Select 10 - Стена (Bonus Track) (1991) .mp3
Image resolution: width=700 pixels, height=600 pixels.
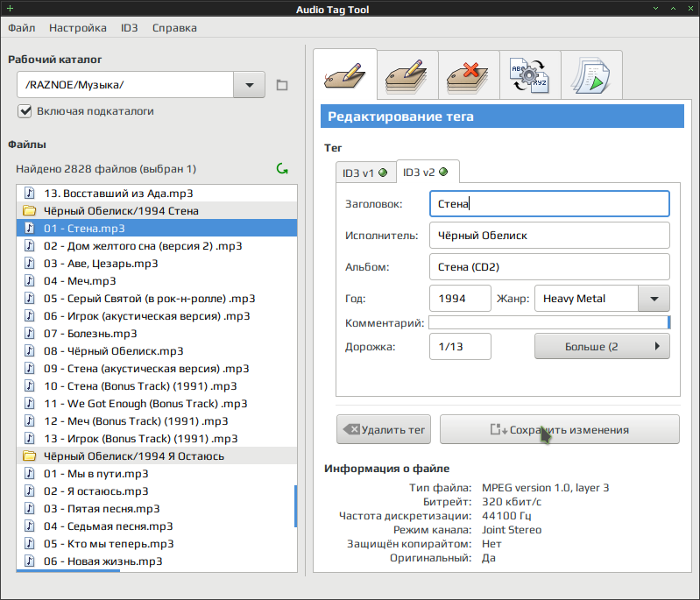coord(157,386)
